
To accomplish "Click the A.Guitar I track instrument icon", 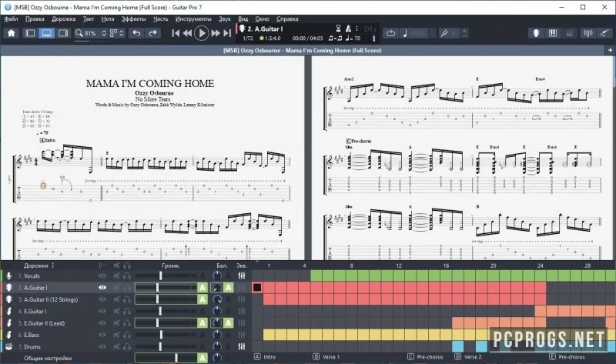I will click(x=8, y=288).
